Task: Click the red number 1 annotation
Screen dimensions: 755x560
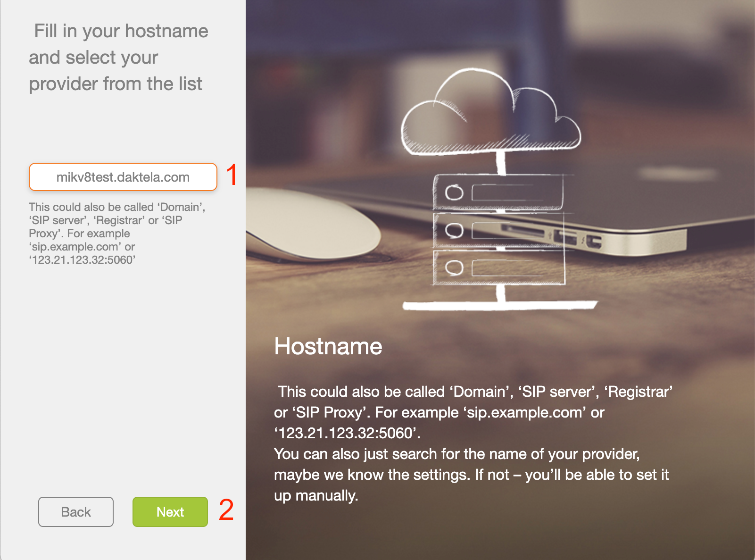Action: click(x=232, y=175)
